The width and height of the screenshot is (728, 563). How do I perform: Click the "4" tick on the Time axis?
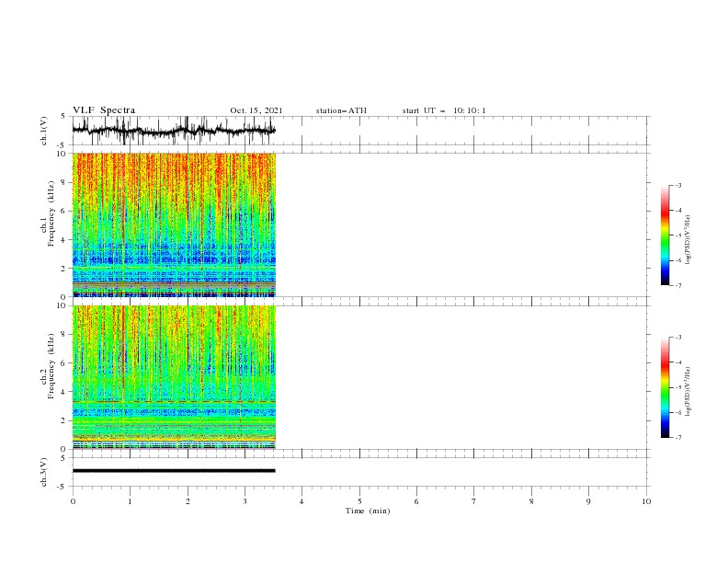click(301, 501)
